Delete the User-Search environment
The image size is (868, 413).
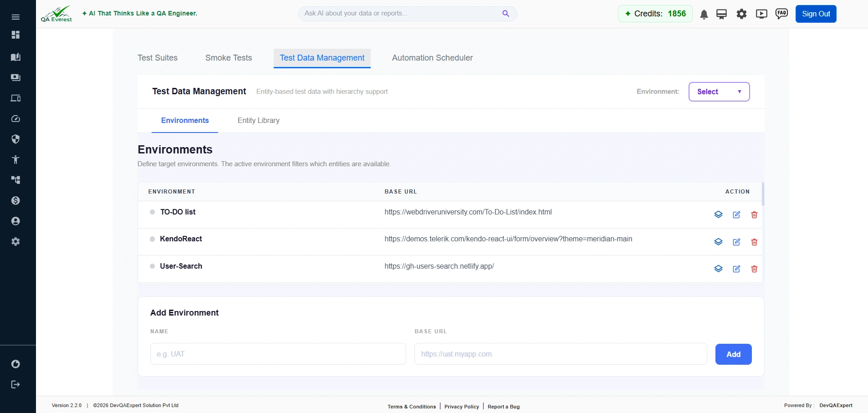tap(754, 269)
